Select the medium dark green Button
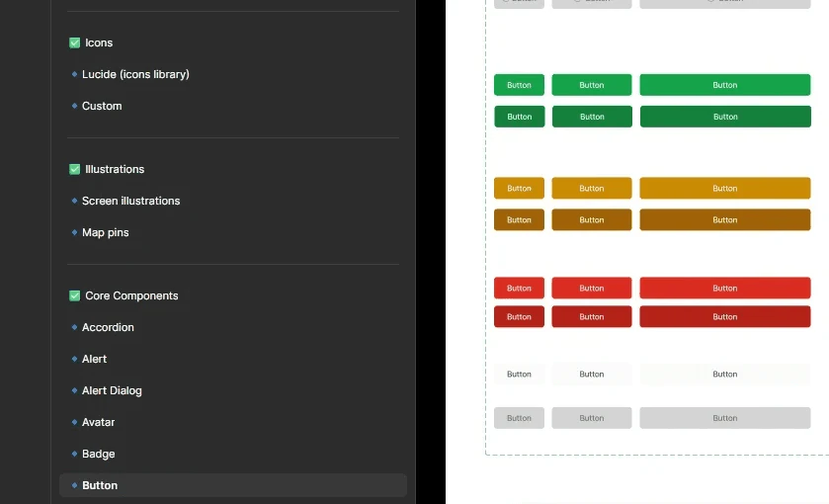 point(592,117)
